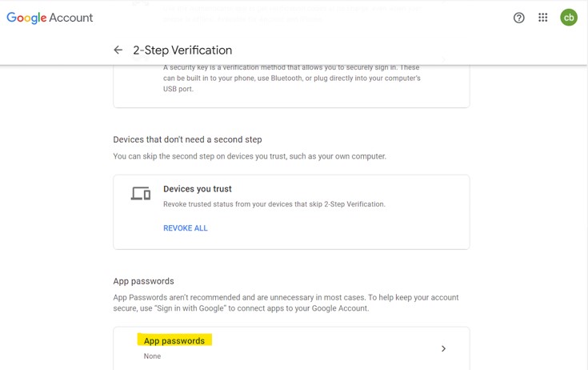
Task: Click the security key description text
Action: (x=291, y=78)
